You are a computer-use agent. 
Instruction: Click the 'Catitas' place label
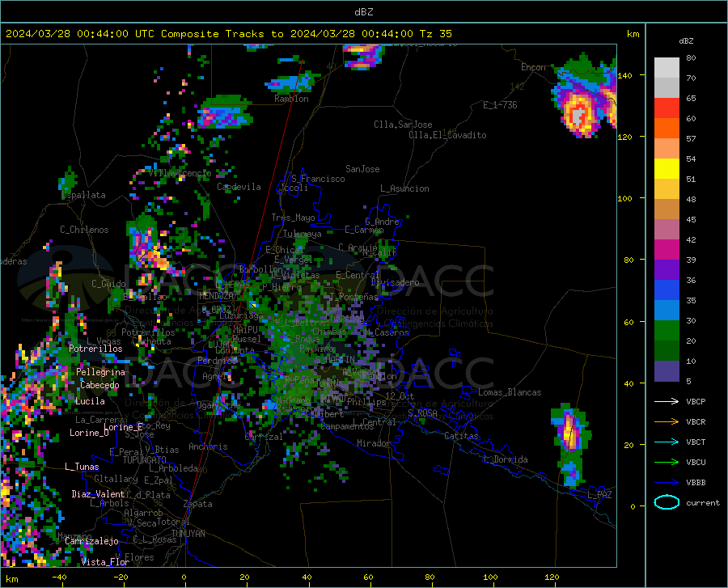pos(461,436)
